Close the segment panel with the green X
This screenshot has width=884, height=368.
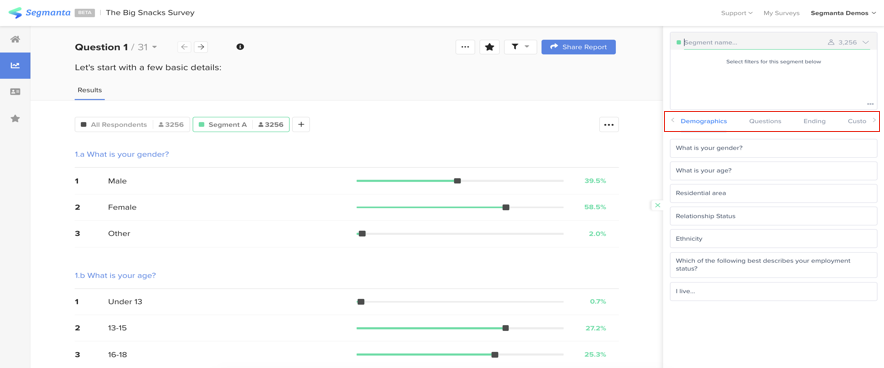click(657, 206)
